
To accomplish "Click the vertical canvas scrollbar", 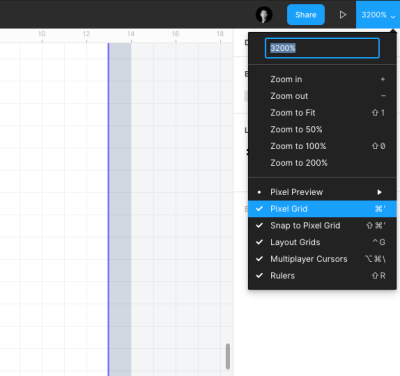I will pyautogui.click(x=228, y=356).
